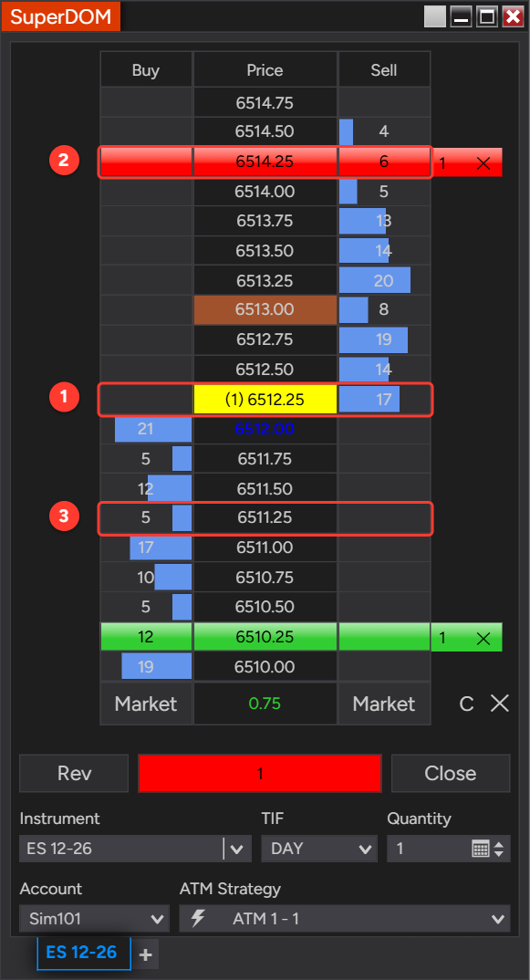Open the Account Sim101 dropdown
Image resolution: width=530 pixels, height=980 pixels.
(x=94, y=919)
